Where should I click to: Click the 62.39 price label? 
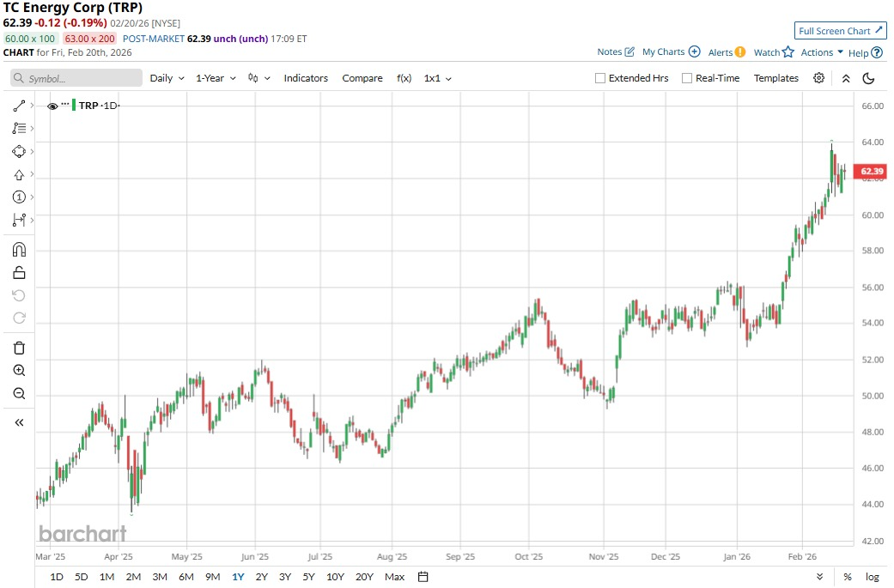tap(871, 171)
